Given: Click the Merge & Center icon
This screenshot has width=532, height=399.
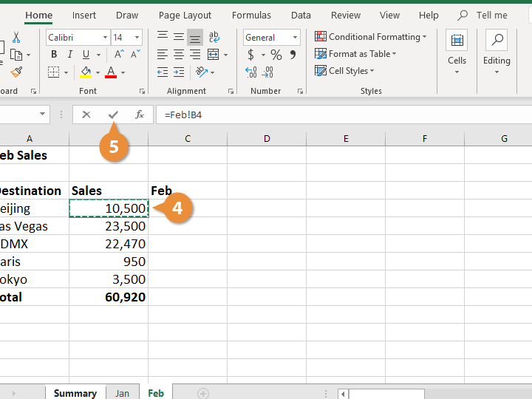Looking at the screenshot, I should (x=213, y=54).
